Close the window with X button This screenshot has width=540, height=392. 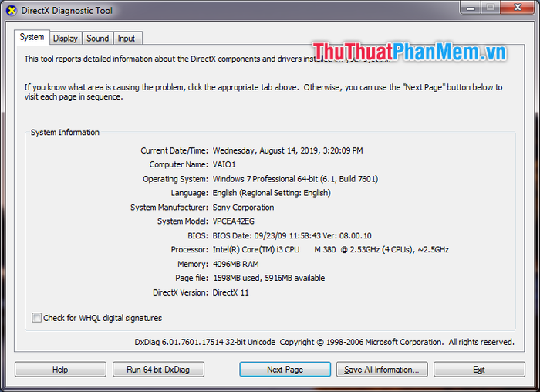[518, 7]
